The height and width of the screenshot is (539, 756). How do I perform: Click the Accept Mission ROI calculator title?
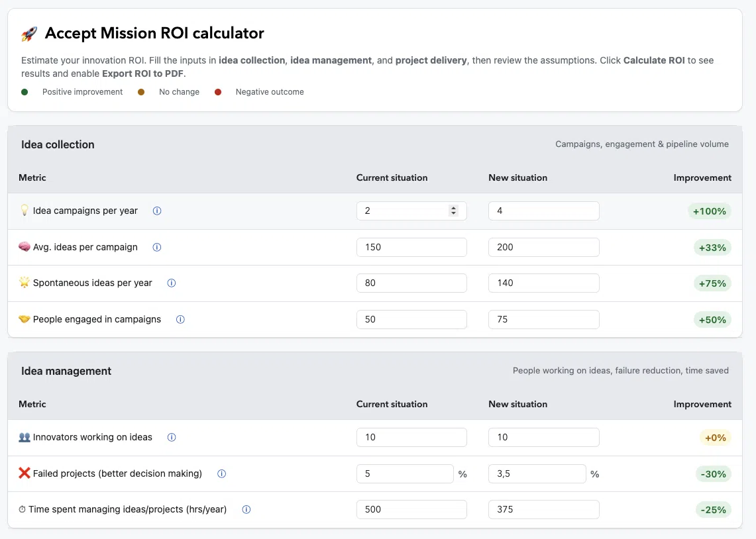154,33
